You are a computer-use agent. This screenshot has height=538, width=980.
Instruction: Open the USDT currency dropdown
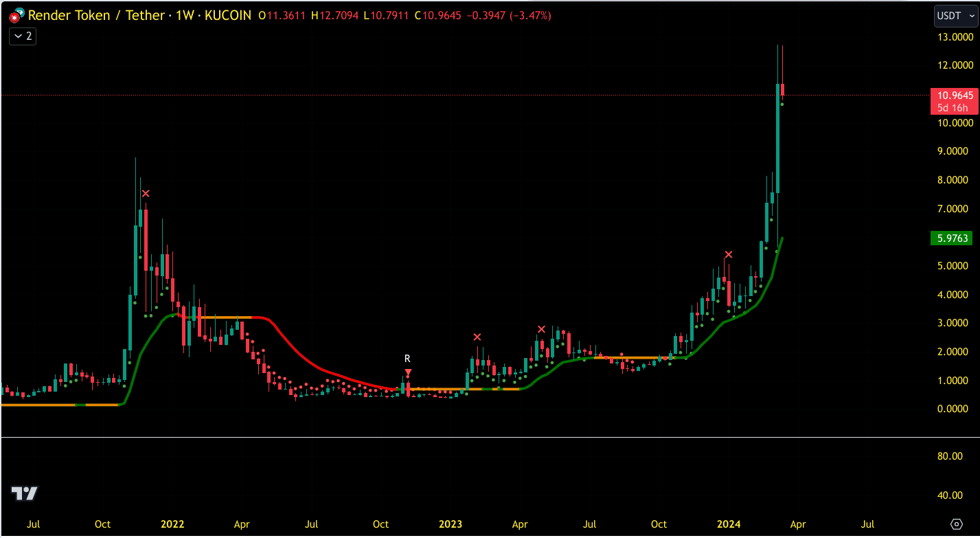[956, 15]
